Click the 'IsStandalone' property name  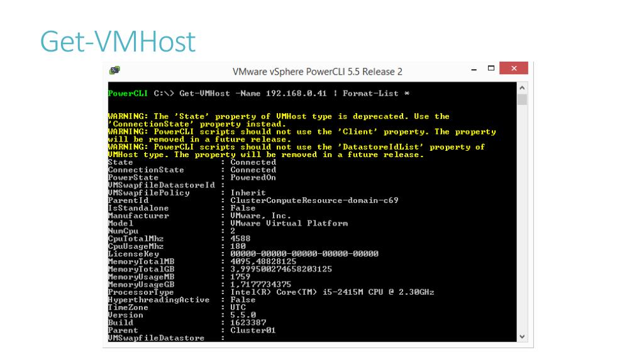point(138,208)
